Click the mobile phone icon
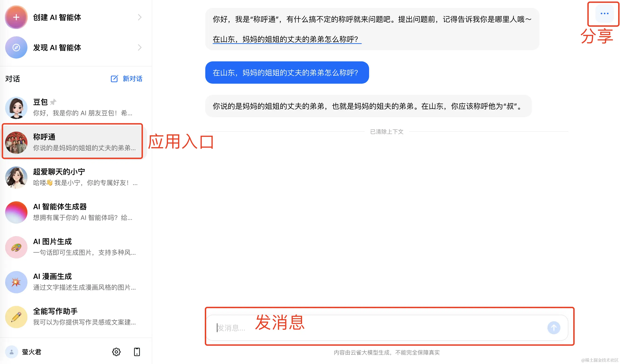This screenshot has height=364, width=620. [137, 352]
